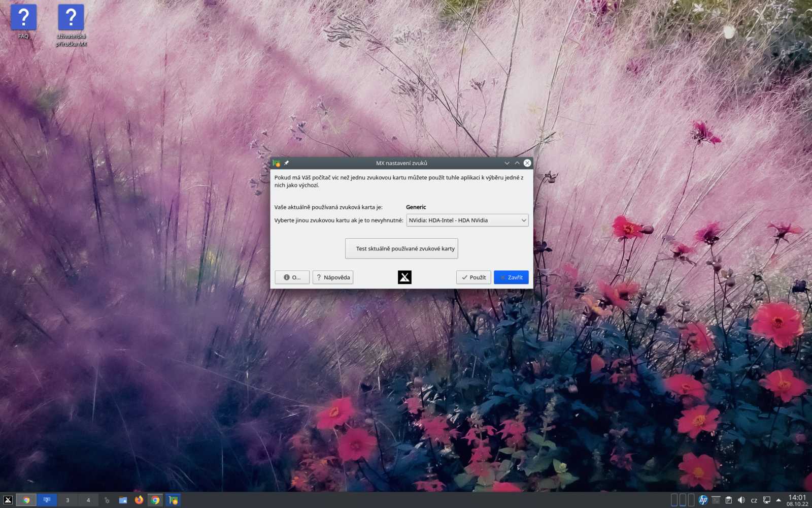
Task: Maximize the MX nastavení zvuků window
Action: tap(517, 163)
